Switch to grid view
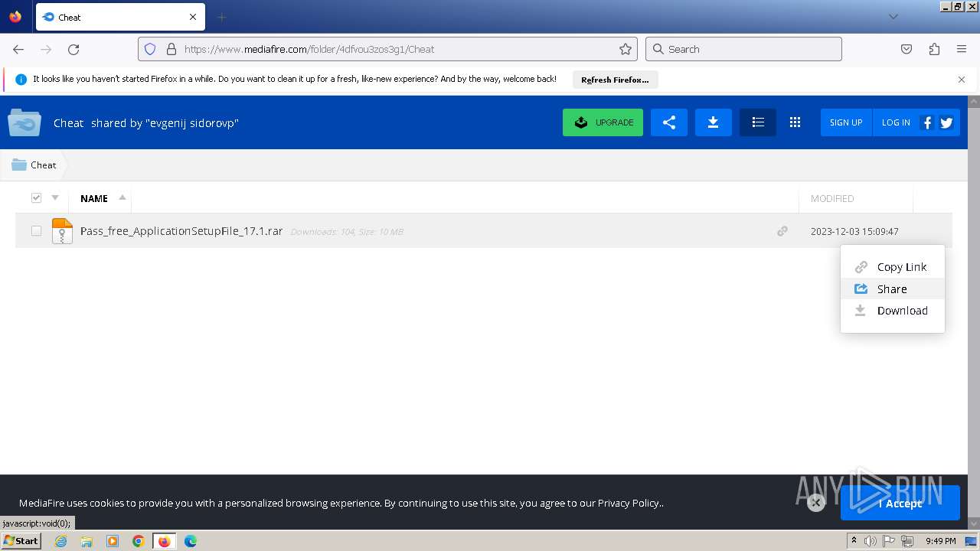The image size is (980, 551). (x=795, y=122)
